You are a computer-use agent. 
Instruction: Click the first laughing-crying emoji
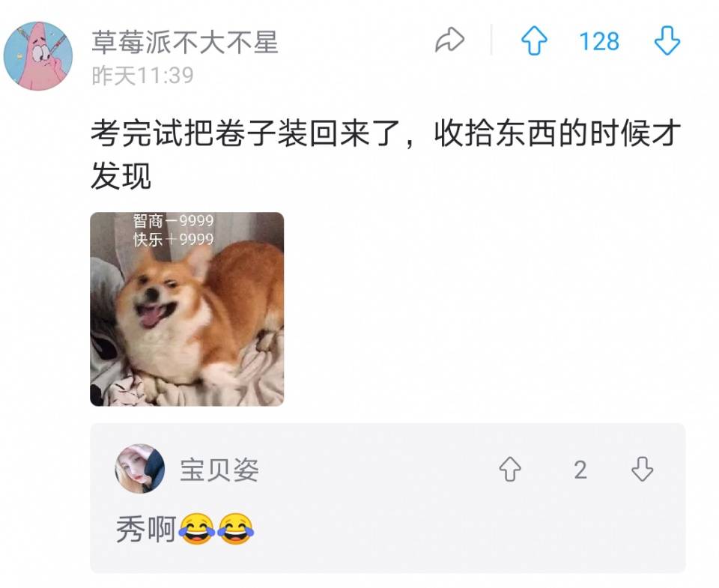tap(196, 529)
